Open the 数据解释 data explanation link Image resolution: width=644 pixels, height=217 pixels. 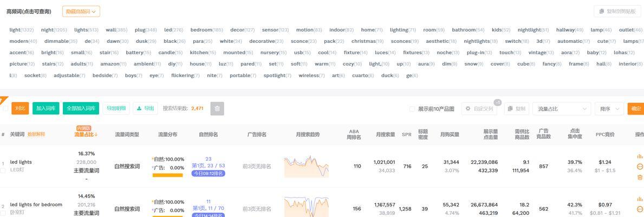coord(36,135)
